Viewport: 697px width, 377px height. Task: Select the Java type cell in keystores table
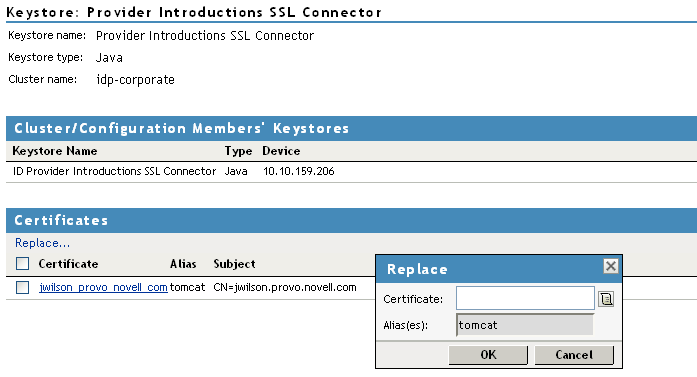(236, 172)
